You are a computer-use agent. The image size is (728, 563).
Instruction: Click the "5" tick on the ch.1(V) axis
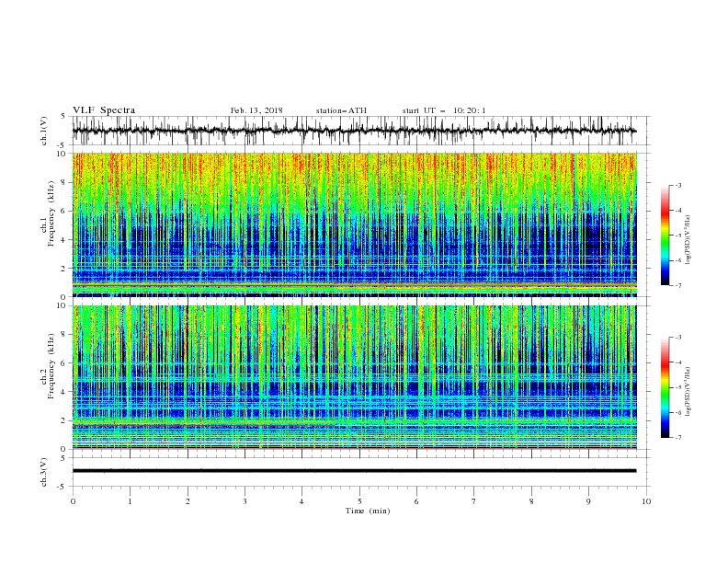pyautogui.click(x=63, y=116)
